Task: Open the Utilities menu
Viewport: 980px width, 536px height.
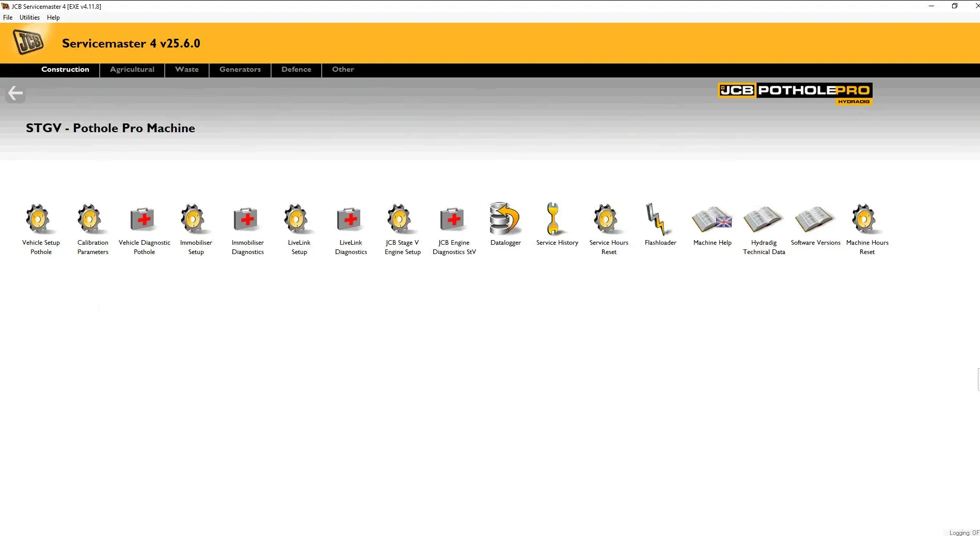Action: pyautogui.click(x=29, y=18)
